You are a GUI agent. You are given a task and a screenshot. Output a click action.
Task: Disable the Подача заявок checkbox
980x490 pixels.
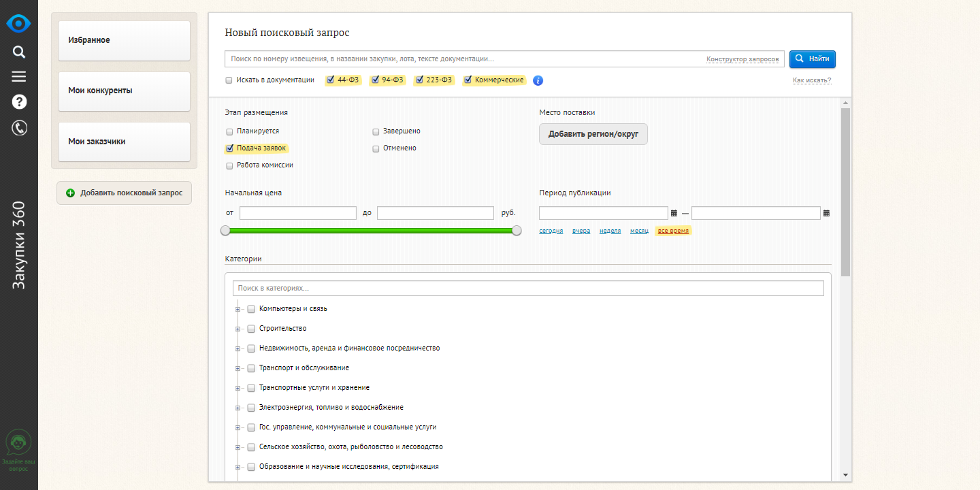click(x=230, y=148)
